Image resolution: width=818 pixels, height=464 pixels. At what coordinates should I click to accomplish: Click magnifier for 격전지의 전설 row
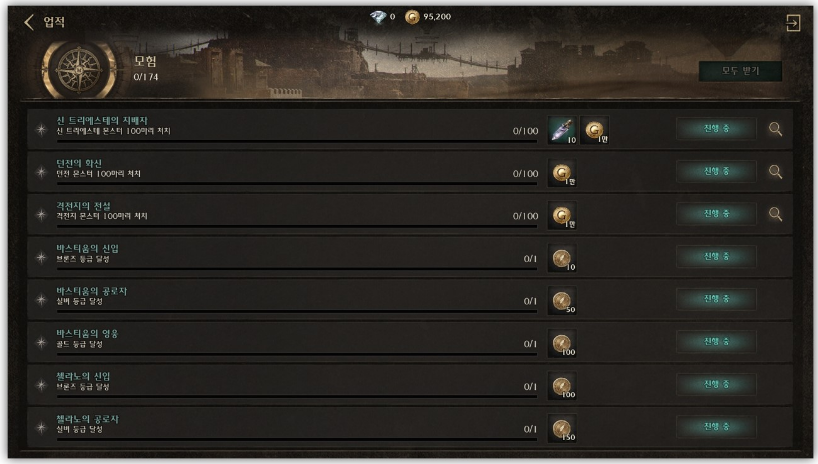775,214
